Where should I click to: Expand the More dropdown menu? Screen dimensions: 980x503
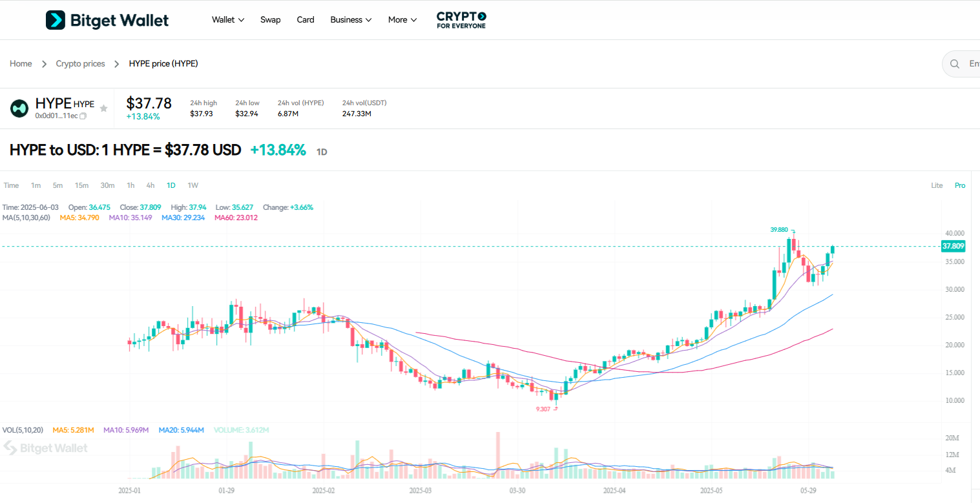(402, 20)
